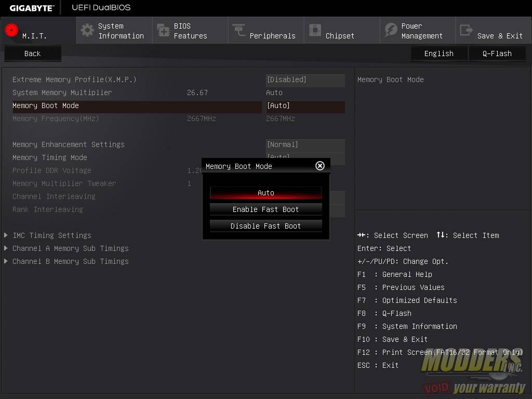Click the BIOS Features chip icon
Image resolution: width=532 pixels, height=399 pixels.
point(163,30)
